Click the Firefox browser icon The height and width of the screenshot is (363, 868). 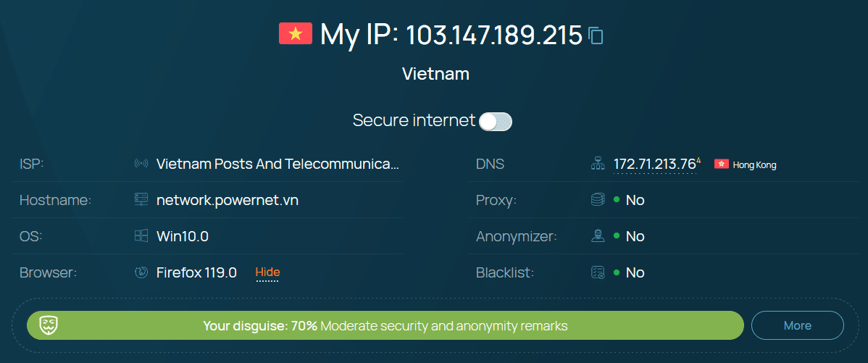pos(141,272)
